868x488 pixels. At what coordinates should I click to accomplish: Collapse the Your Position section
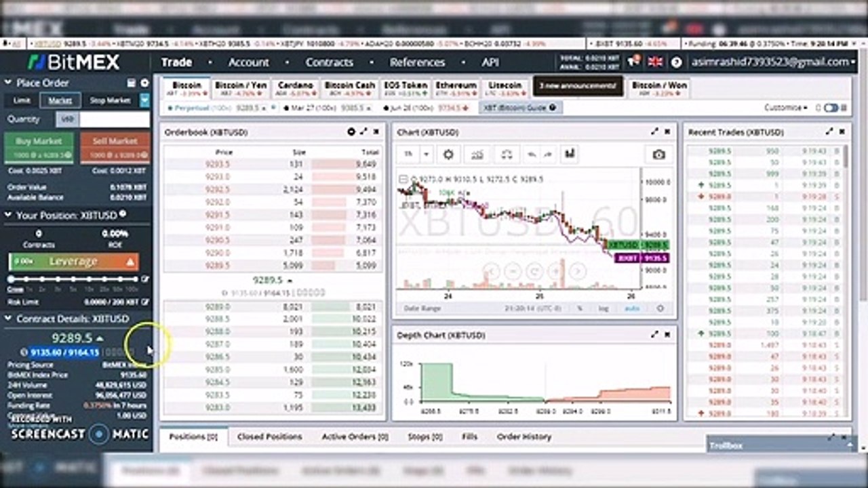(9, 215)
